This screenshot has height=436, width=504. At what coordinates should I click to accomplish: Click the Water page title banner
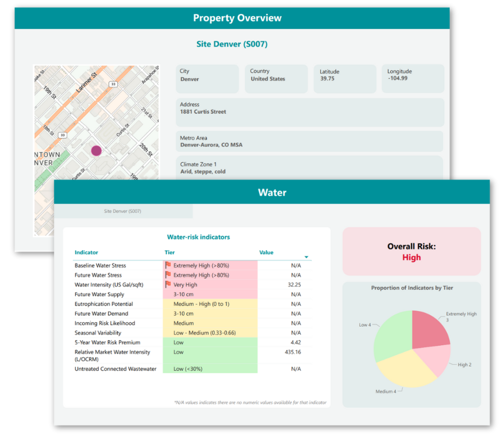click(x=272, y=192)
